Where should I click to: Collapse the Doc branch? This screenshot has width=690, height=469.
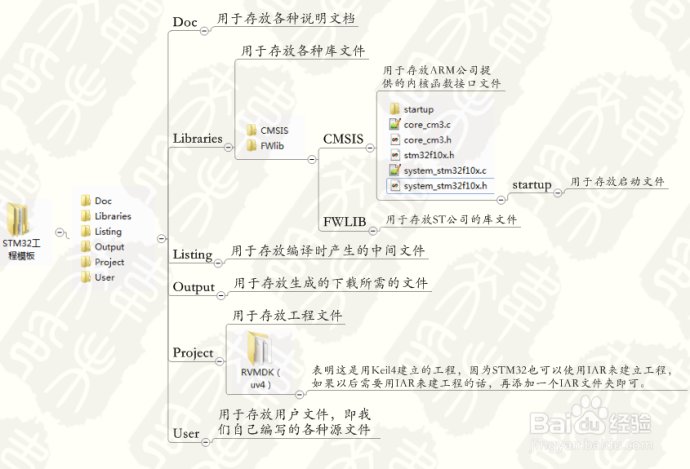coord(204,31)
